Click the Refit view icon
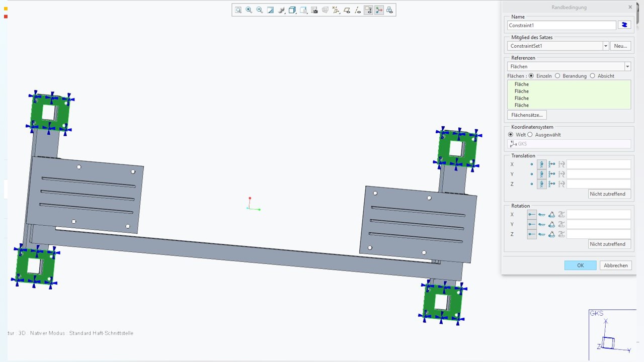Image resolution: width=644 pixels, height=362 pixels. [x=238, y=10]
